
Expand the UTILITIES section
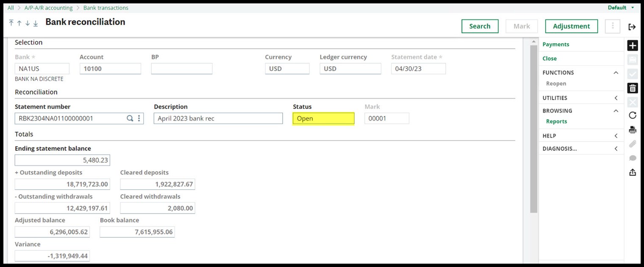[x=616, y=97]
